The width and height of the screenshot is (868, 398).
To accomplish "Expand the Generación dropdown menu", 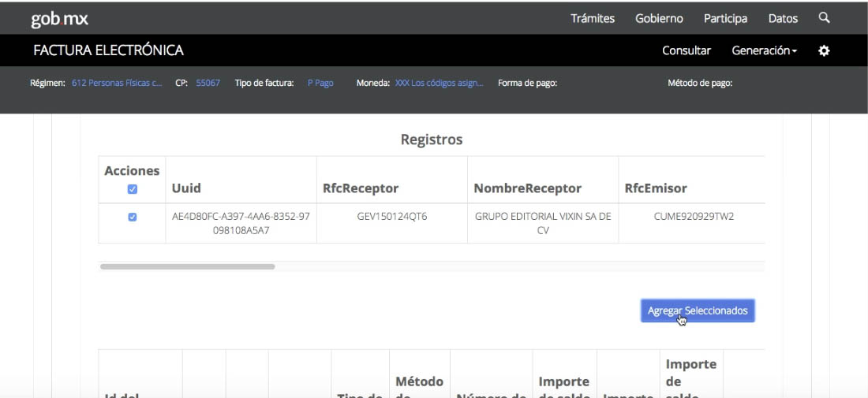I will [764, 50].
